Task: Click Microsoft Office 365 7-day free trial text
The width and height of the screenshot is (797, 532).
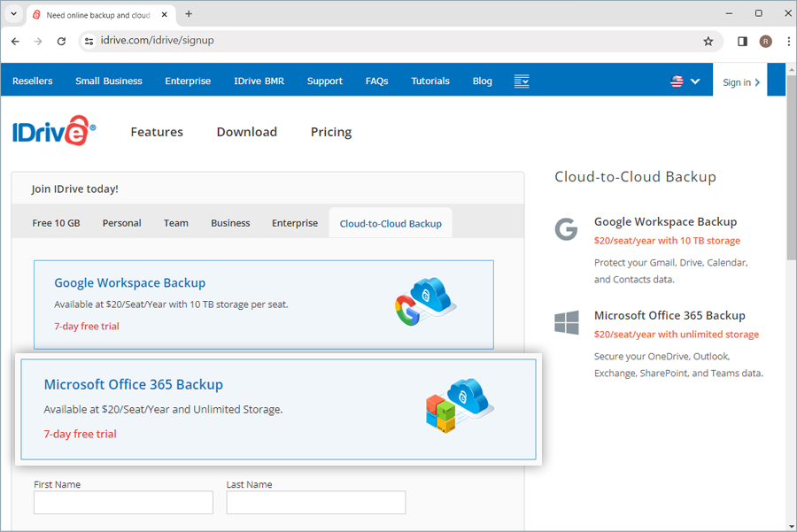Action: [81, 434]
